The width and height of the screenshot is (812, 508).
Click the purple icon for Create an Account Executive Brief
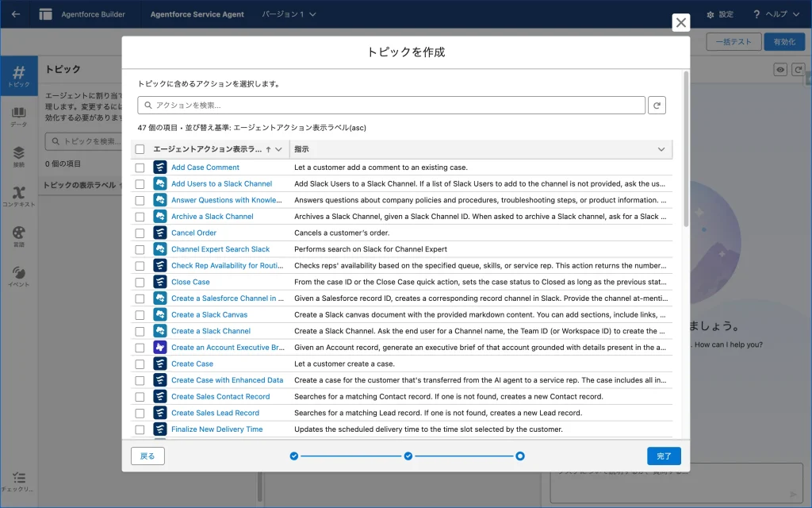[x=160, y=348]
